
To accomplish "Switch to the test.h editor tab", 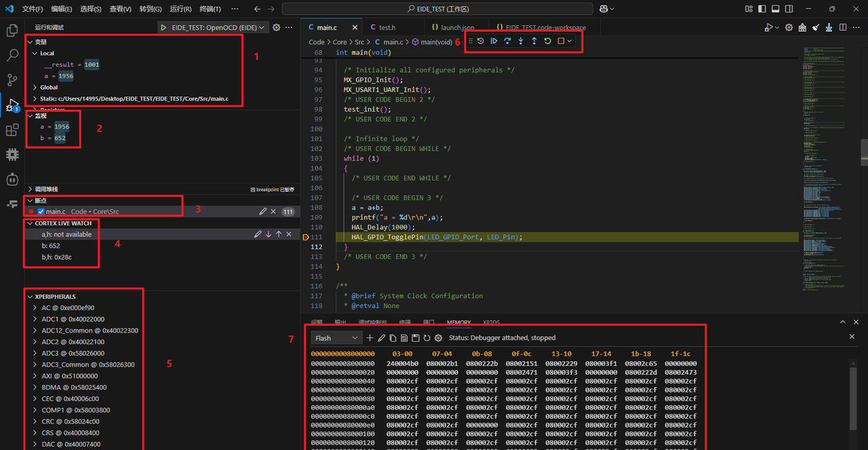I will point(387,28).
